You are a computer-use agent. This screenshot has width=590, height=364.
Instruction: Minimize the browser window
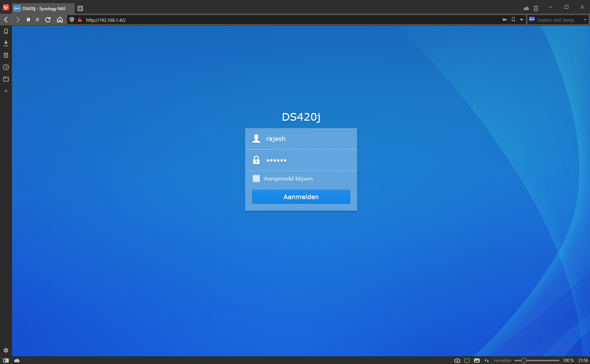550,7
